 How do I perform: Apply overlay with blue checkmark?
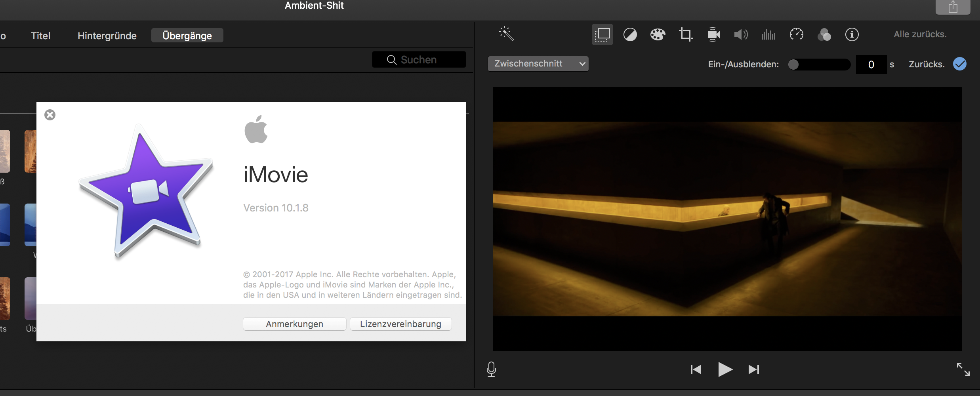tap(960, 64)
